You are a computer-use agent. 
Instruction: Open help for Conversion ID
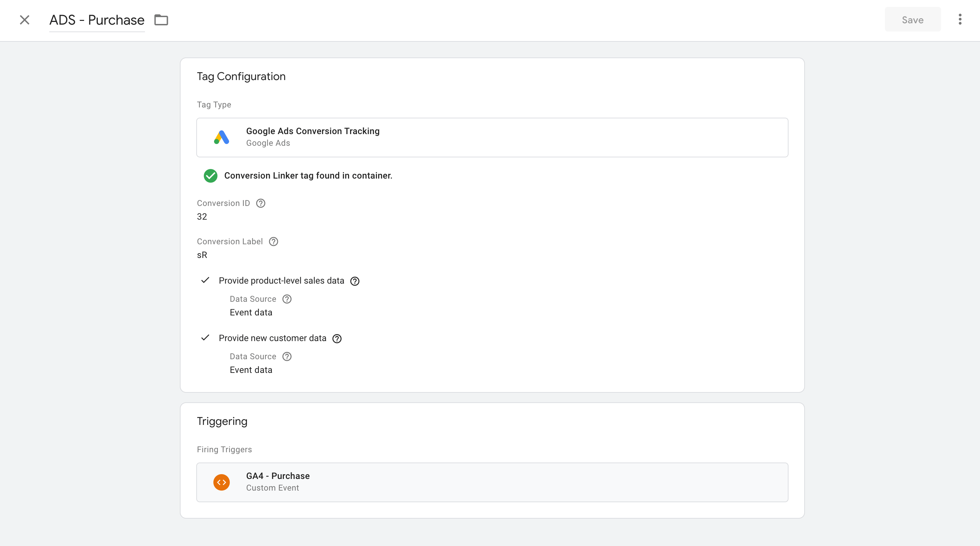point(261,204)
